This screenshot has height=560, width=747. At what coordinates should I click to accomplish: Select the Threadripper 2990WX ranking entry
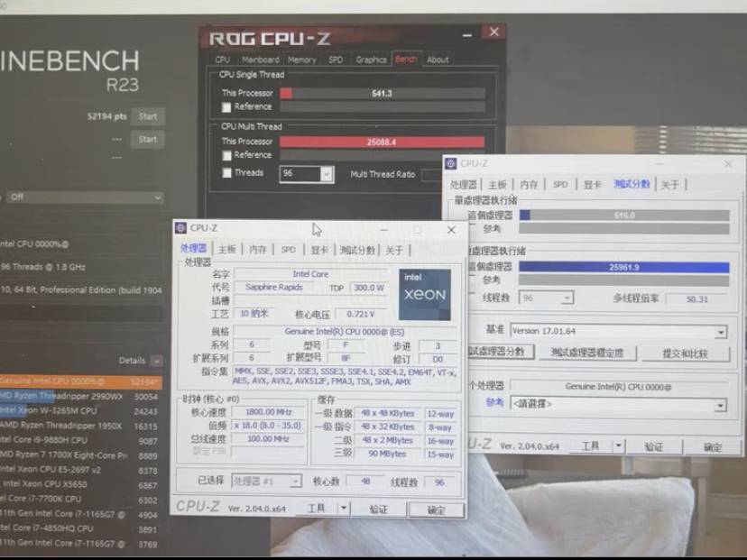tap(80, 396)
